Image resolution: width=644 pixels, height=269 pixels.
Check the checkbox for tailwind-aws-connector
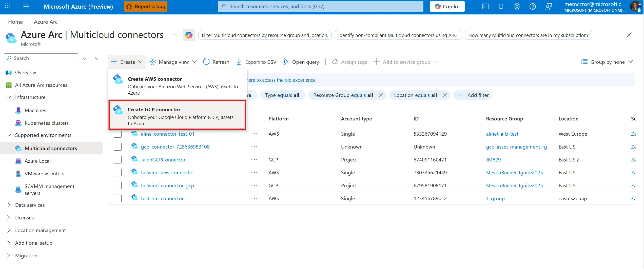pyautogui.click(x=118, y=172)
